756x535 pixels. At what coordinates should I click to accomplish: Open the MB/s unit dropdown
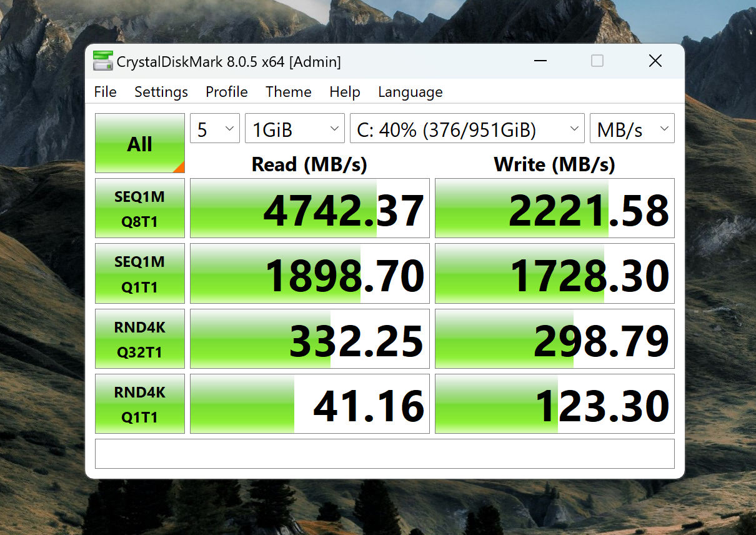(x=632, y=128)
